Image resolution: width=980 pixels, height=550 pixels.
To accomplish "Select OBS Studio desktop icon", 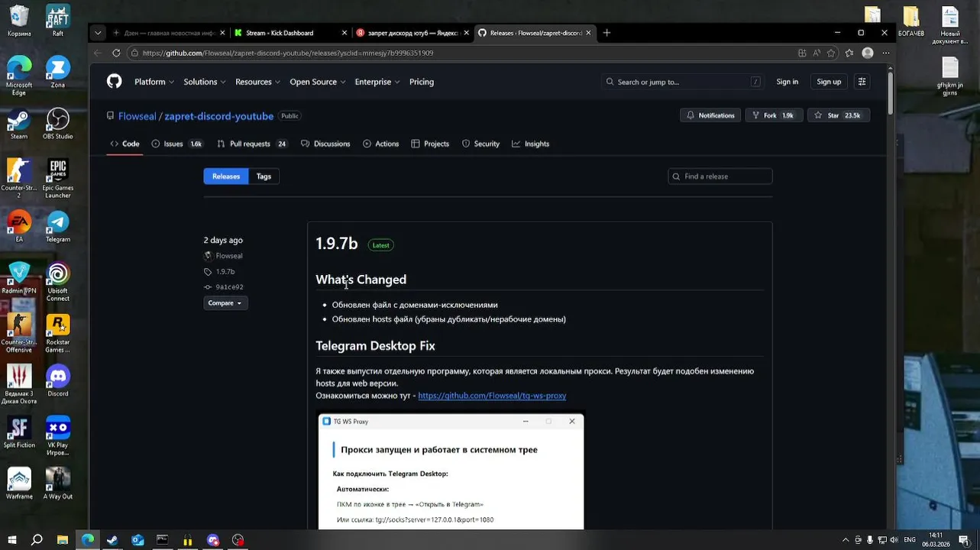I will [58, 124].
